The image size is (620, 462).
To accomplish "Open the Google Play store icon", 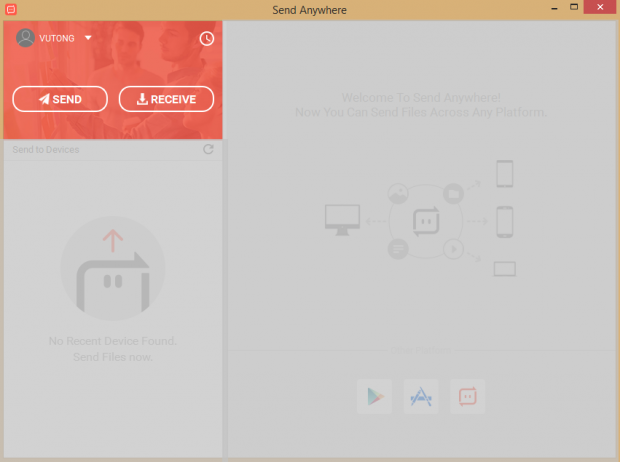I will click(x=374, y=396).
